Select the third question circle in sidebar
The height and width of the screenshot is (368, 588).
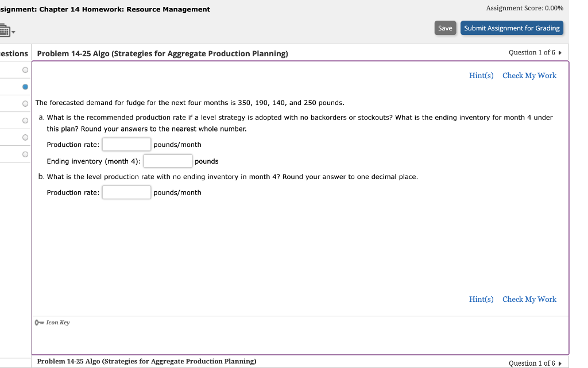(25, 103)
